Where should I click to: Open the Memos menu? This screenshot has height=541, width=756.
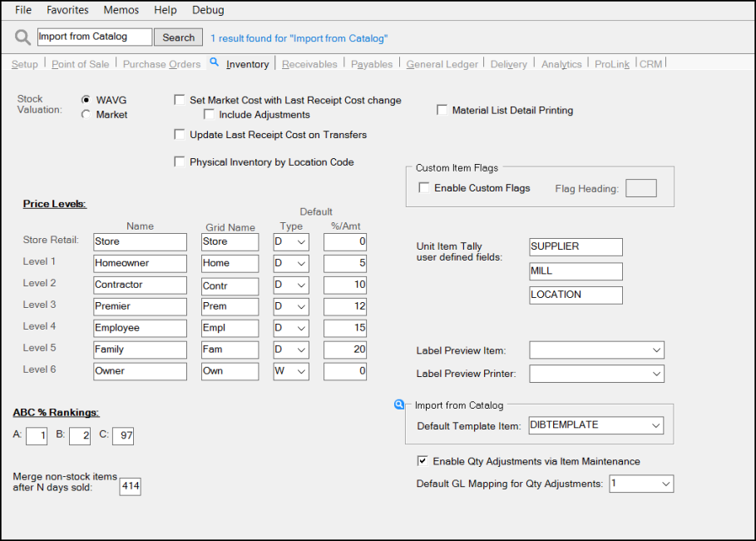121,10
